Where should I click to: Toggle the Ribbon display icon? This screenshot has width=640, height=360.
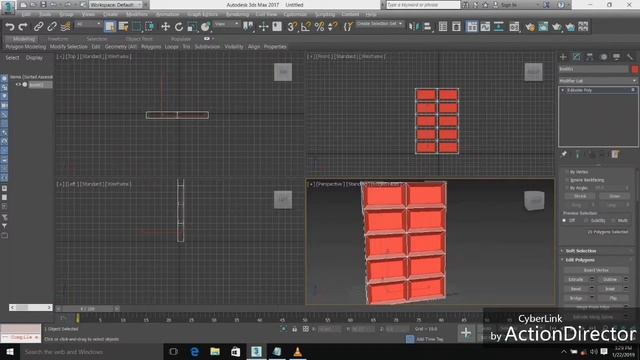point(472,27)
